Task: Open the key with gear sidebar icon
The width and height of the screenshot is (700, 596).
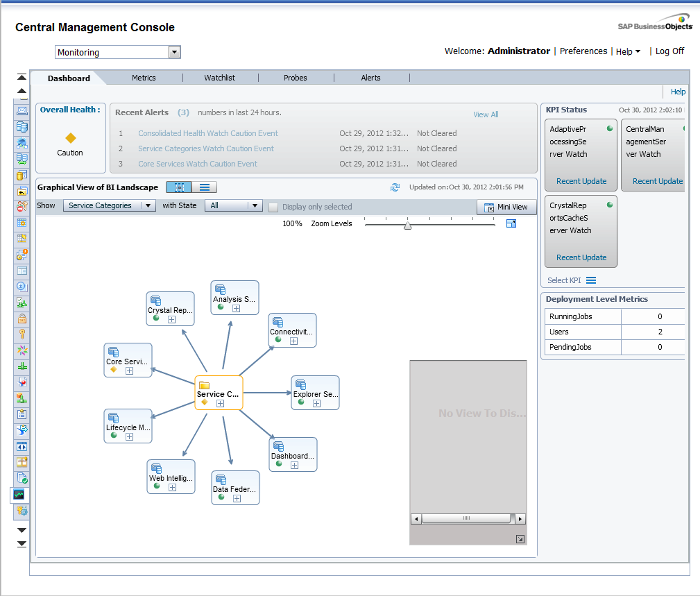Action: pos(22,511)
